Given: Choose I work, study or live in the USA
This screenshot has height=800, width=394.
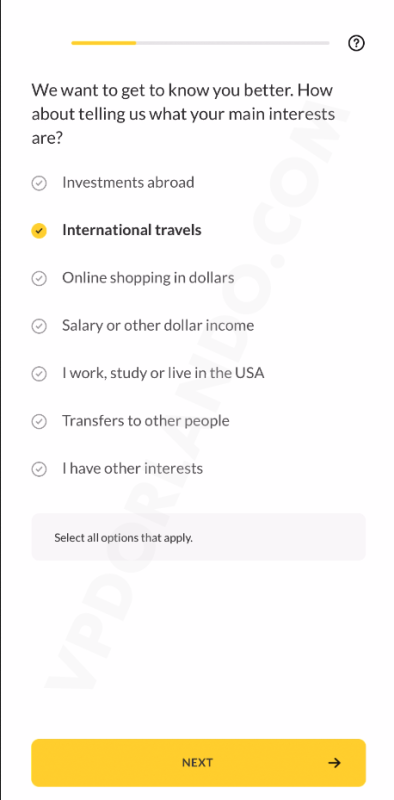Looking at the screenshot, I should point(163,373).
